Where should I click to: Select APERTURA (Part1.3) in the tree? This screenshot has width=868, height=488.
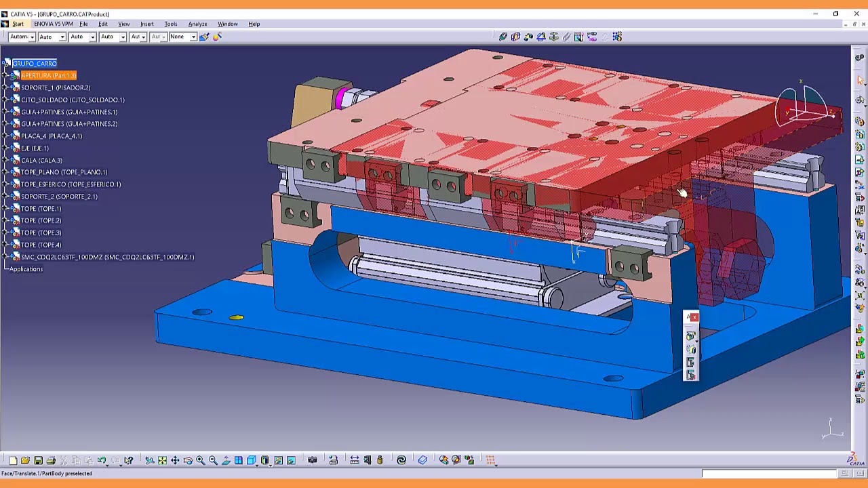tap(48, 75)
